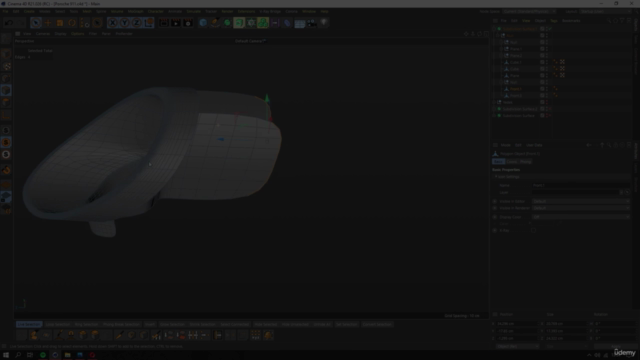640x360 pixels.
Task: Expand the Plane.1 null in object tree
Action: 502,49
